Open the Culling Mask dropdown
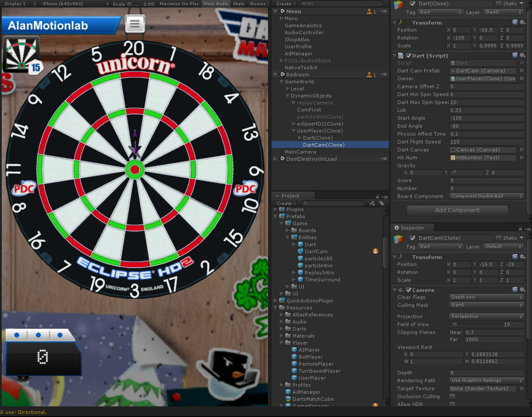Viewport: 532px width, 417px height. pyautogui.click(x=487, y=305)
